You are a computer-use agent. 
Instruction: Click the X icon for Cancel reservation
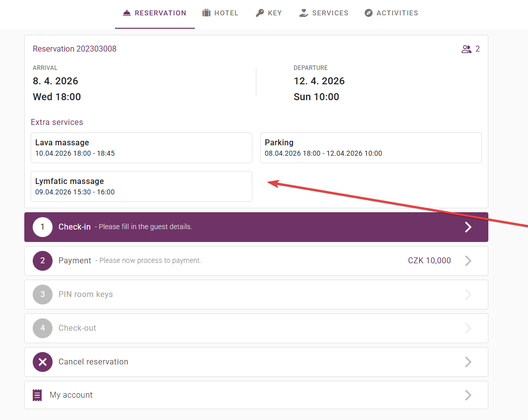(43, 362)
